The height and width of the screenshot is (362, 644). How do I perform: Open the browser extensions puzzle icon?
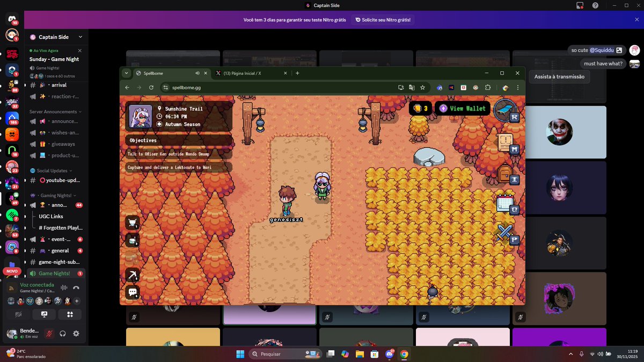pyautogui.click(x=488, y=87)
